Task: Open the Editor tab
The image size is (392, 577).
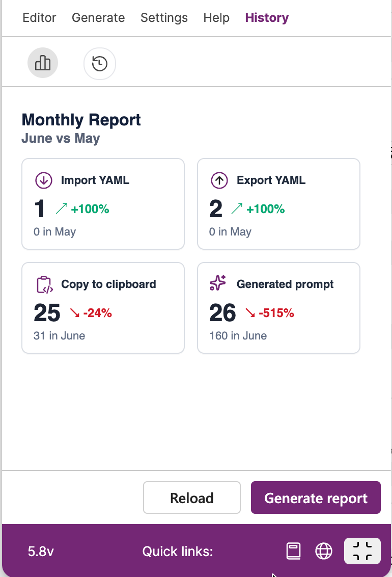Action: pos(39,18)
